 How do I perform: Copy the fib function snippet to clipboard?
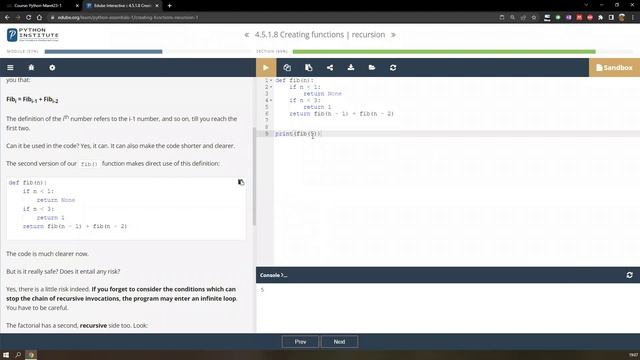(x=241, y=182)
